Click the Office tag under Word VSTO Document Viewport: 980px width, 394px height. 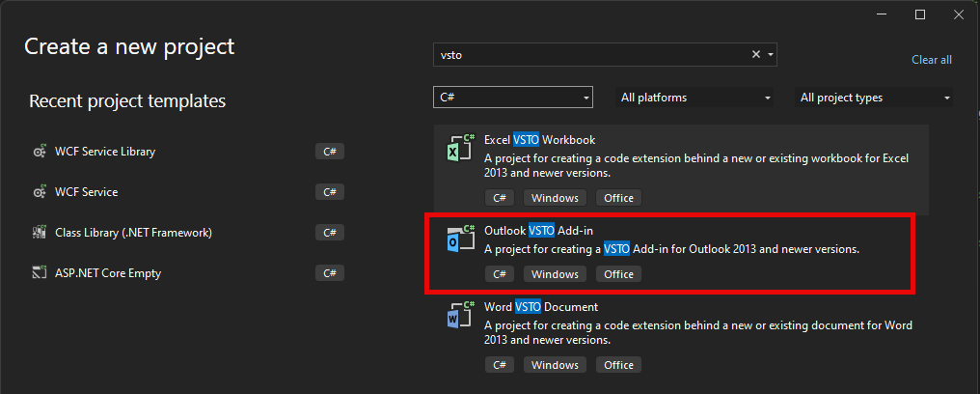point(618,365)
